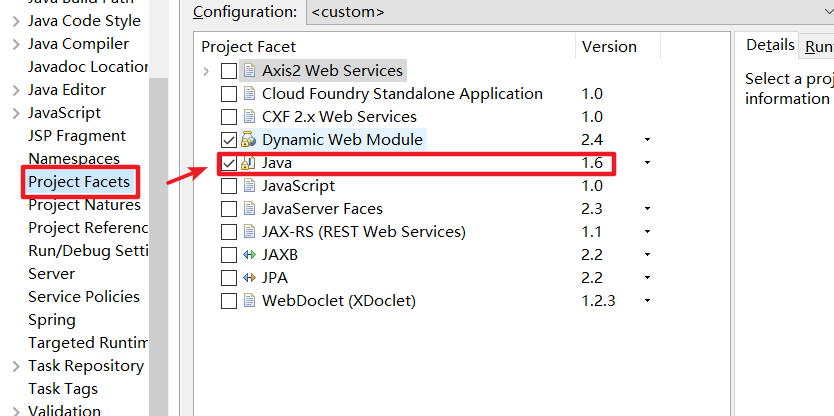The image size is (834, 416).
Task: Select Task Tags in the tree
Action: [x=63, y=389]
